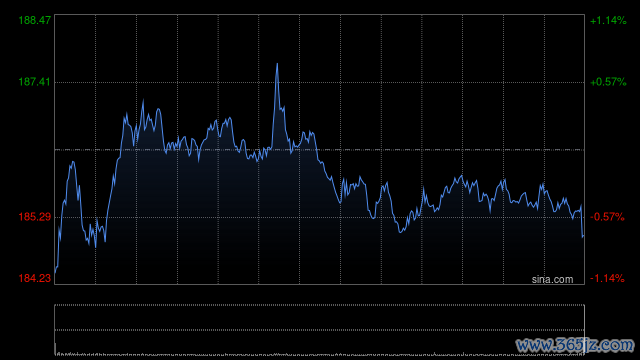The image size is (640, 360).
Task: Select the 187.41 price label
Action: [35, 82]
